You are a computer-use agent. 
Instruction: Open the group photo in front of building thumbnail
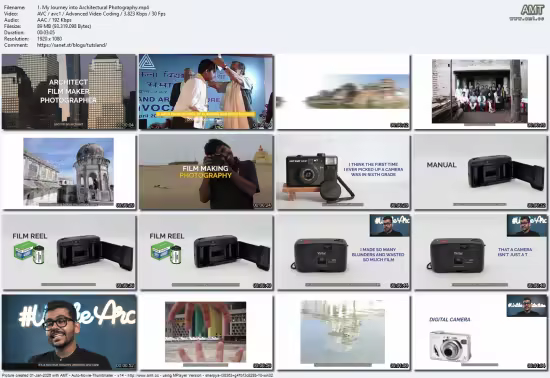click(481, 92)
